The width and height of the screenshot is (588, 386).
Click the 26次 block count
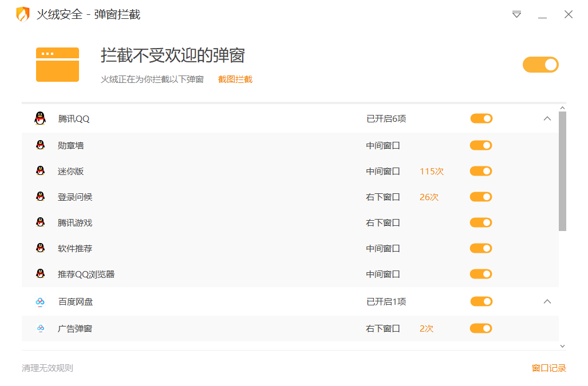click(x=429, y=197)
